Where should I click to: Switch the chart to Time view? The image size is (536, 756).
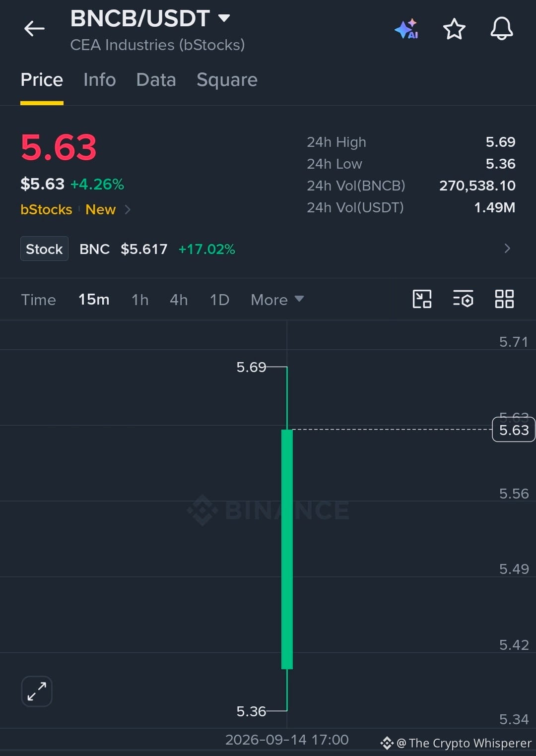coord(38,300)
